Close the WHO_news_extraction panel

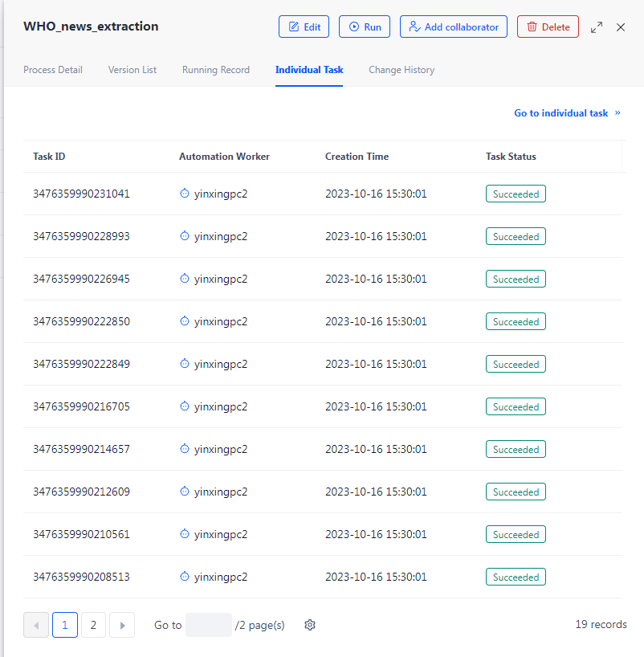click(621, 27)
